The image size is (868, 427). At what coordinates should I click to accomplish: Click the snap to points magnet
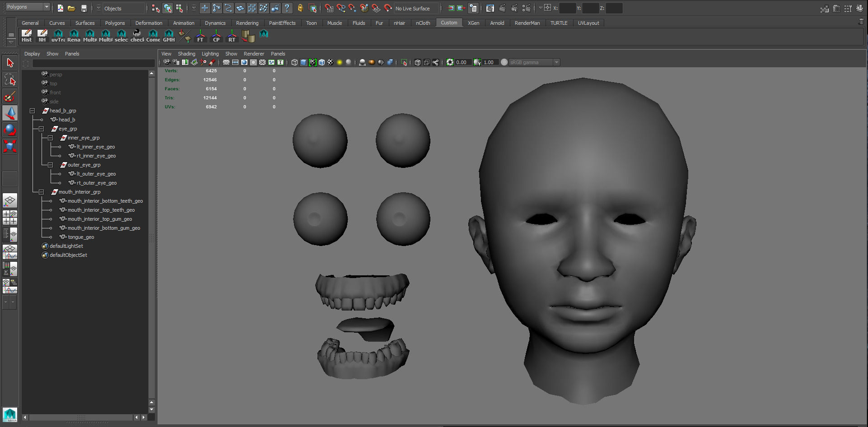pos(352,8)
